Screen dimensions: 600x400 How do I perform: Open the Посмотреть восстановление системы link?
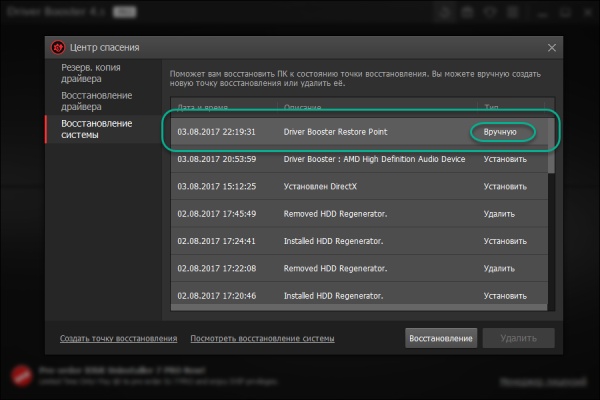click(262, 338)
